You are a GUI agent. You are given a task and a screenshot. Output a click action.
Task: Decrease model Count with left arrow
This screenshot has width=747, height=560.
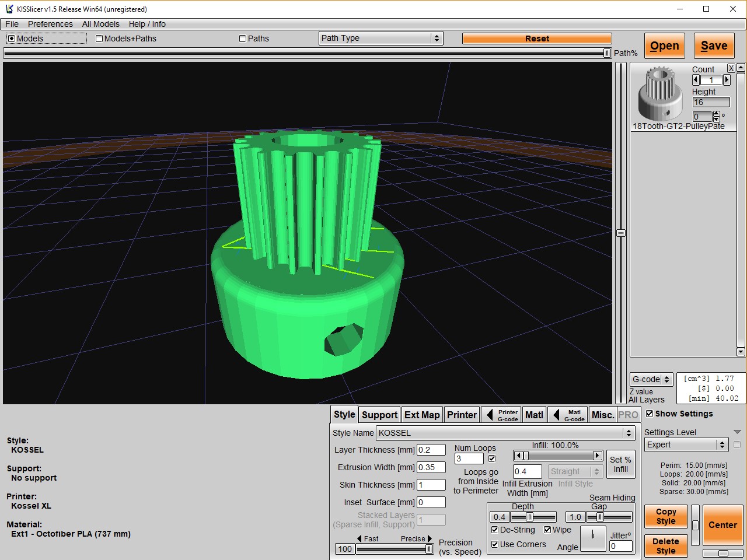pos(696,80)
